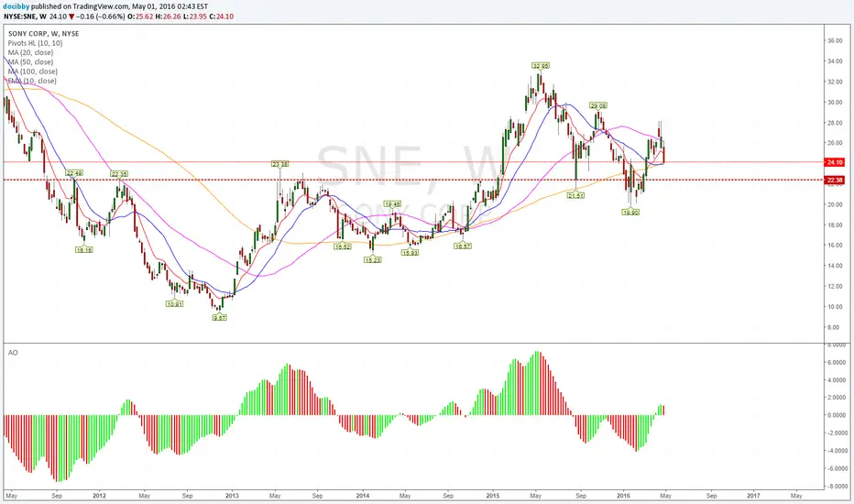Click the 10.91 pivot low label

click(x=174, y=304)
